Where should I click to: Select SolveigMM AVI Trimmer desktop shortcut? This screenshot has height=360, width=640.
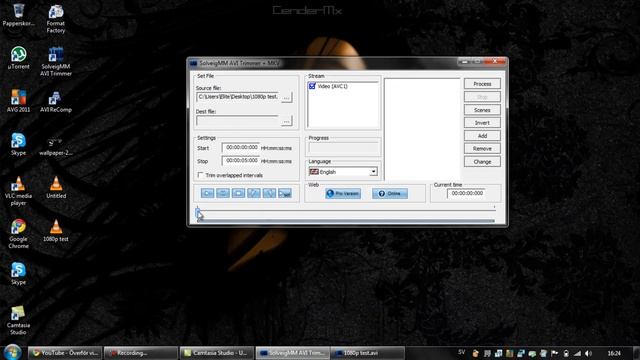[x=56, y=61]
